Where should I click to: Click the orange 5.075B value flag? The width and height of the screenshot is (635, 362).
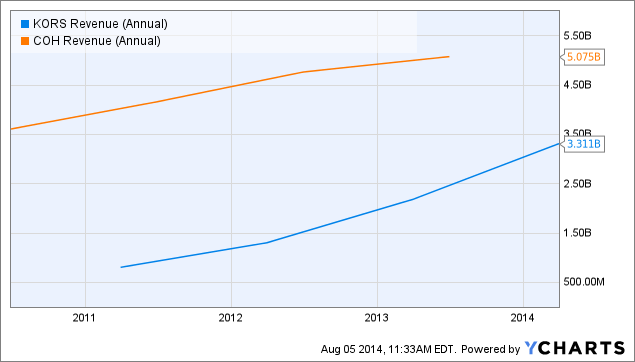(x=583, y=57)
